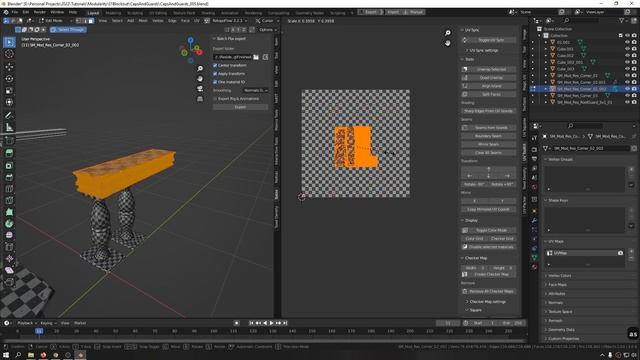The width and height of the screenshot is (640, 360).
Task: Click Create Checker Map button
Action: point(489,274)
